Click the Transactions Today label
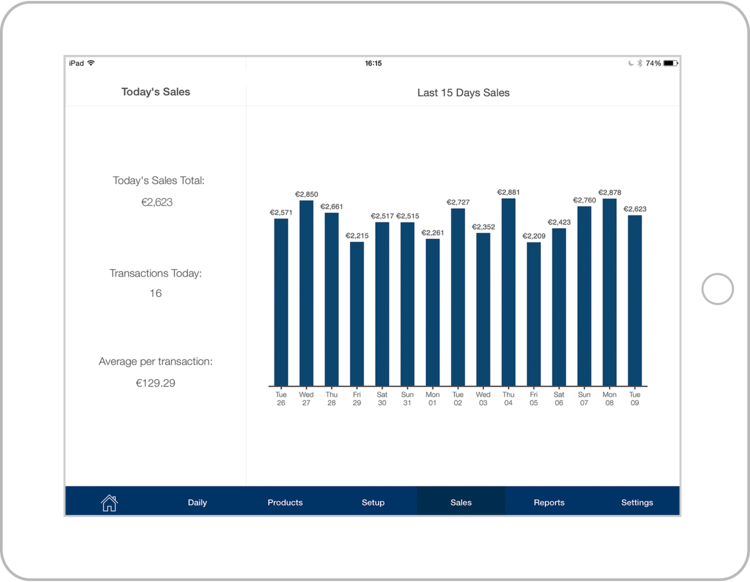Image resolution: width=750 pixels, height=582 pixels. click(155, 273)
